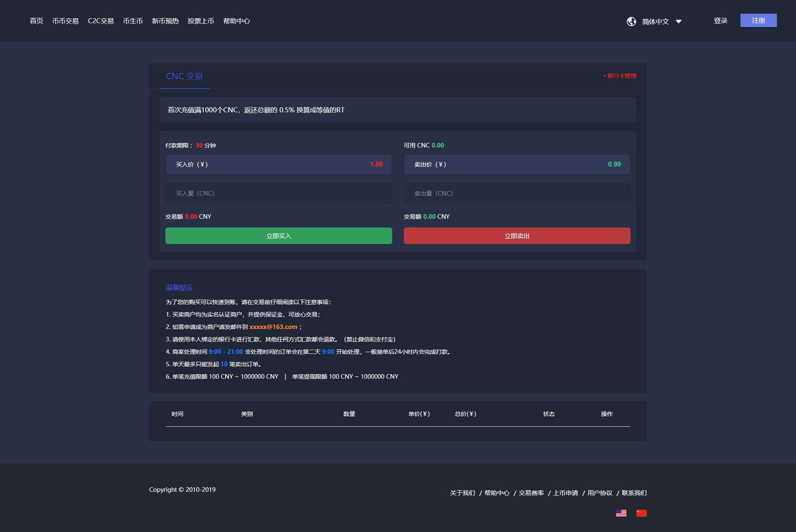Open the footer 帮助中心 link
The width and height of the screenshot is (796, 532).
click(x=497, y=493)
